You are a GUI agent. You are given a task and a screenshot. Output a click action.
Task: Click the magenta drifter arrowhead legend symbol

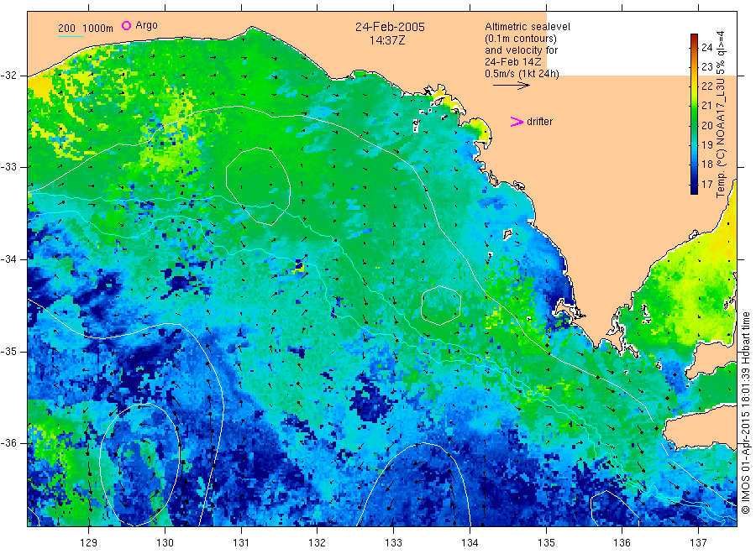click(517, 122)
